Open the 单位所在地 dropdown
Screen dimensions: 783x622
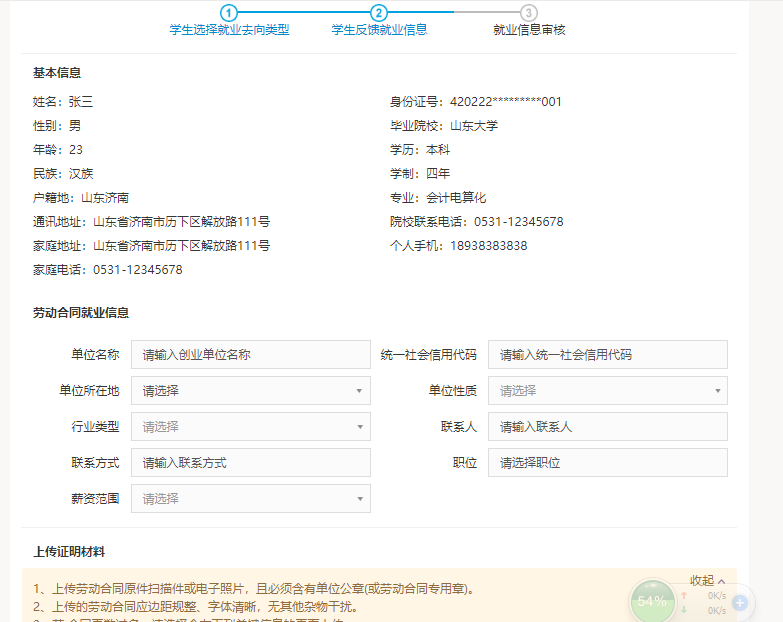(x=250, y=391)
